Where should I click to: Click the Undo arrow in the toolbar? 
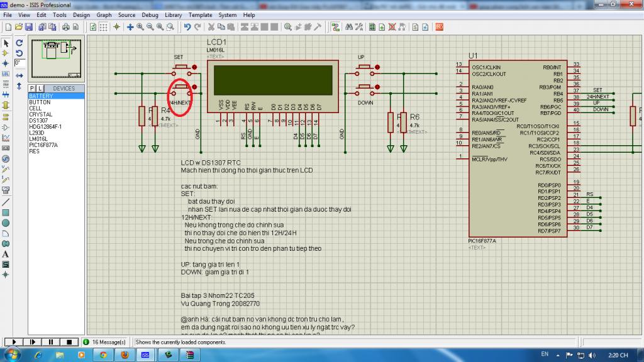pyautogui.click(x=187, y=27)
